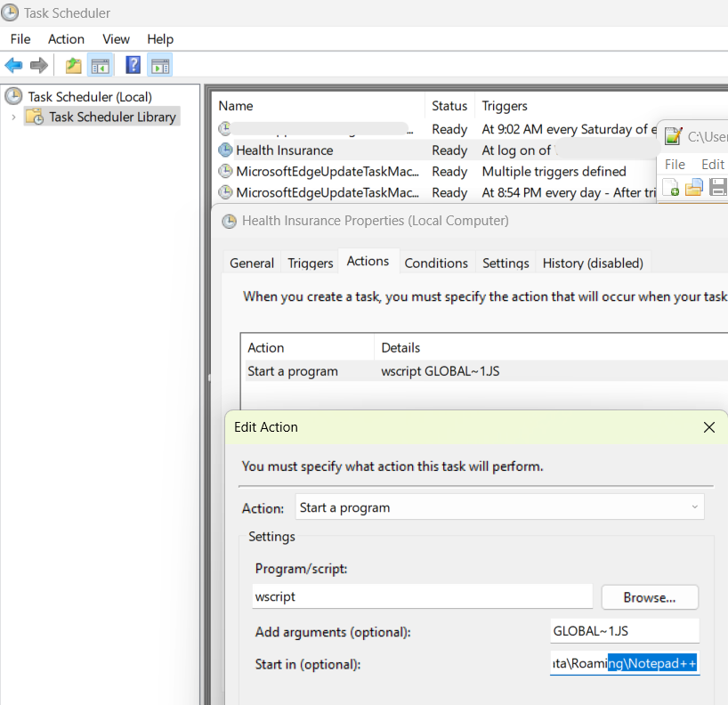
Task: Click the At log on of trigger text
Action: pyautogui.click(x=516, y=150)
